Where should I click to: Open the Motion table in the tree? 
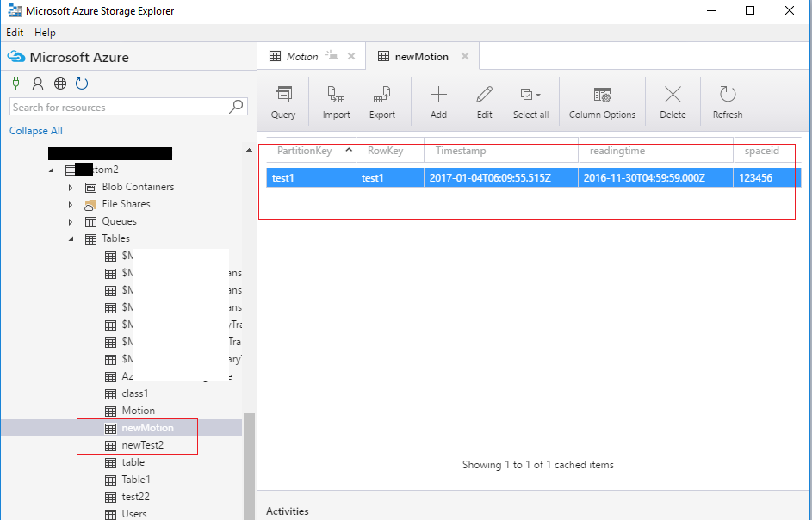coord(139,411)
